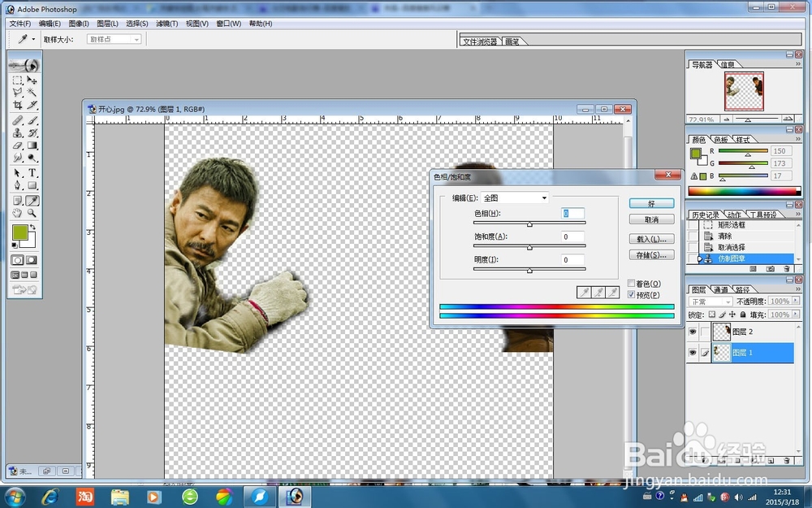
Task: Click the hue slider handle
Action: point(529,224)
